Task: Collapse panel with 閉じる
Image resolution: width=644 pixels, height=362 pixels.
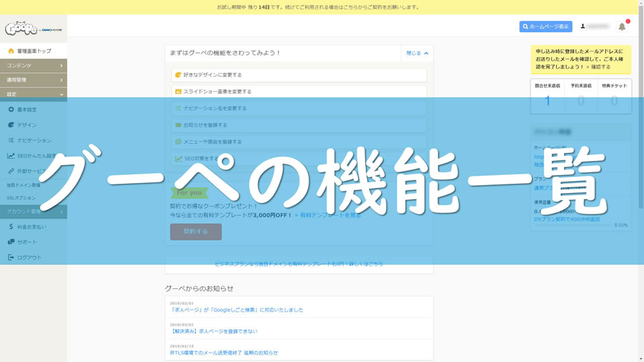Action: coord(417,54)
